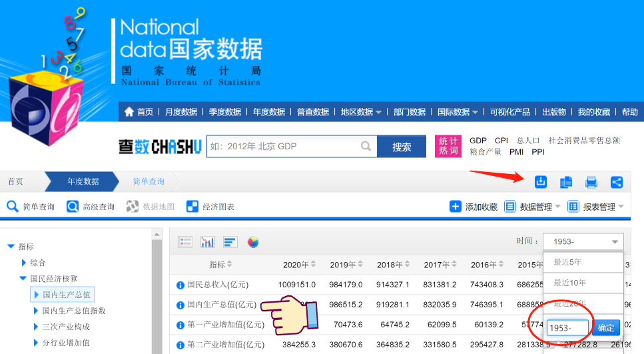Image resolution: width=644 pixels, height=354 pixels.
Task: Click PMI hot keyword link
Action: pos(516,152)
